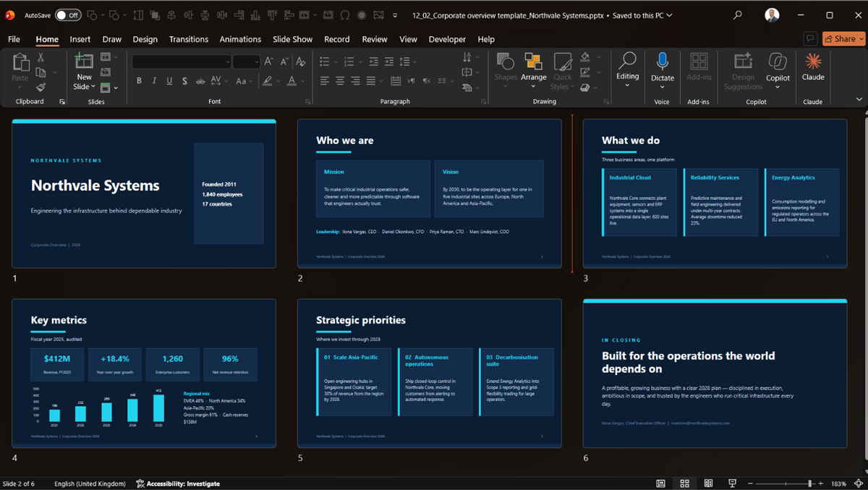Switch to the Animations tab
Image resolution: width=868 pixels, height=490 pixels.
pyautogui.click(x=240, y=39)
